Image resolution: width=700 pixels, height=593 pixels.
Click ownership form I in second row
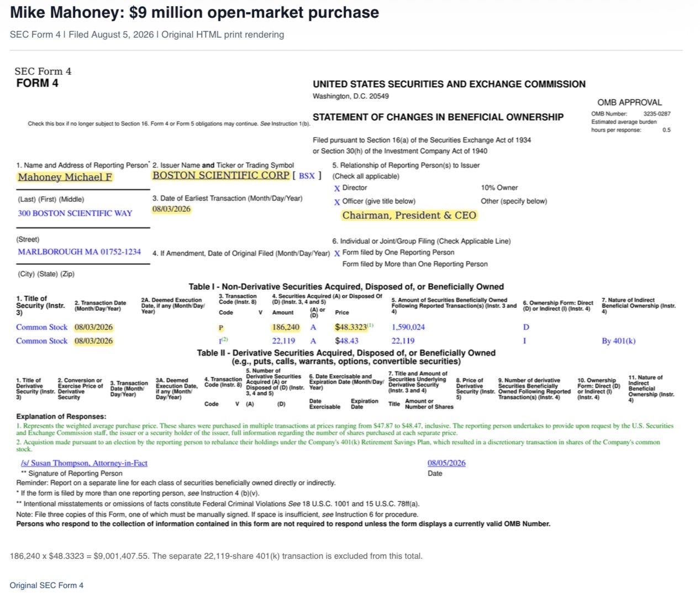tap(524, 341)
